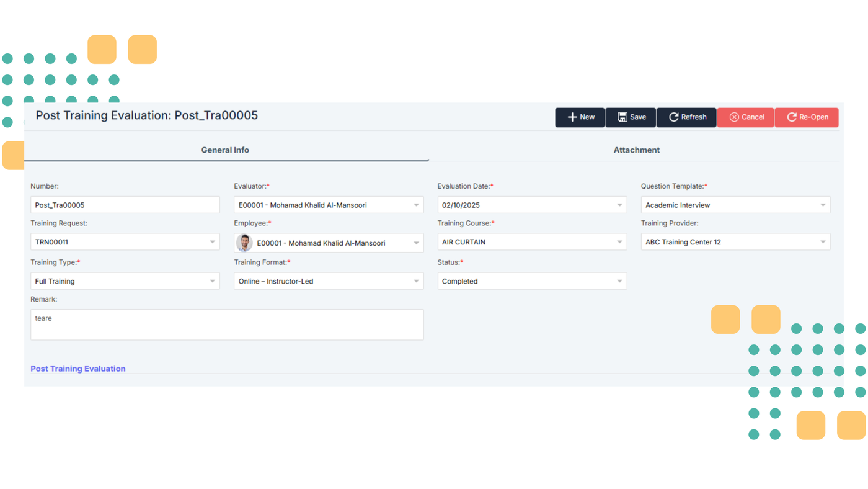Click the employee avatar photo
Image resolution: width=868 pixels, height=489 pixels.
click(x=245, y=243)
